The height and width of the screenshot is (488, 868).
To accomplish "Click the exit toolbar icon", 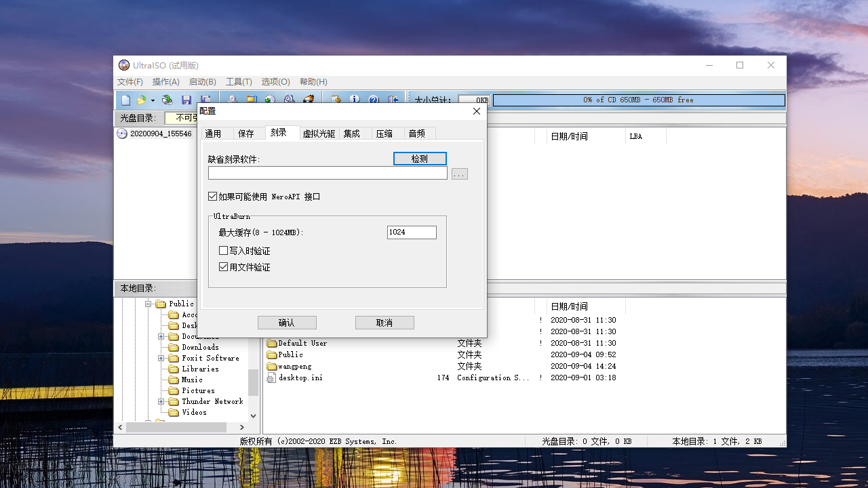I will click(x=392, y=100).
